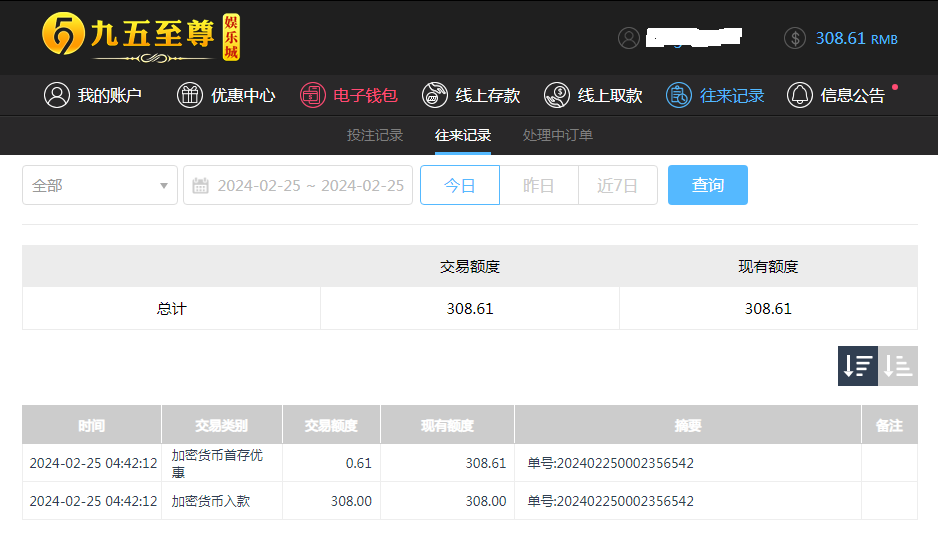Click 加密货币首存优惠 transaction type cell

tap(221, 463)
